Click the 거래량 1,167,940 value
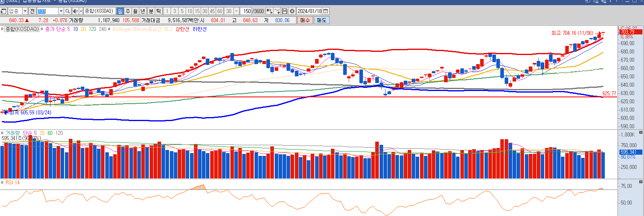Image resolution: width=644 pixels, height=216 pixels. (108, 20)
